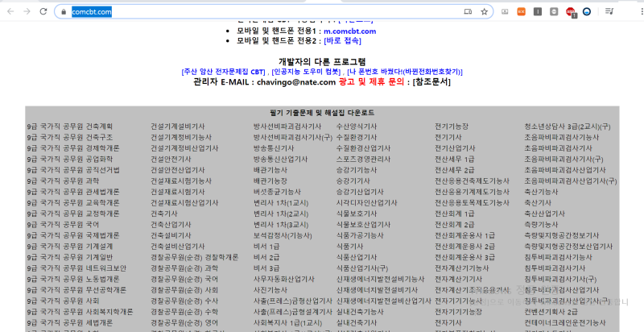Open [주산 암산 전자문제집 CBT] link
Viewport: 644px width, 332px height.
[x=224, y=72]
